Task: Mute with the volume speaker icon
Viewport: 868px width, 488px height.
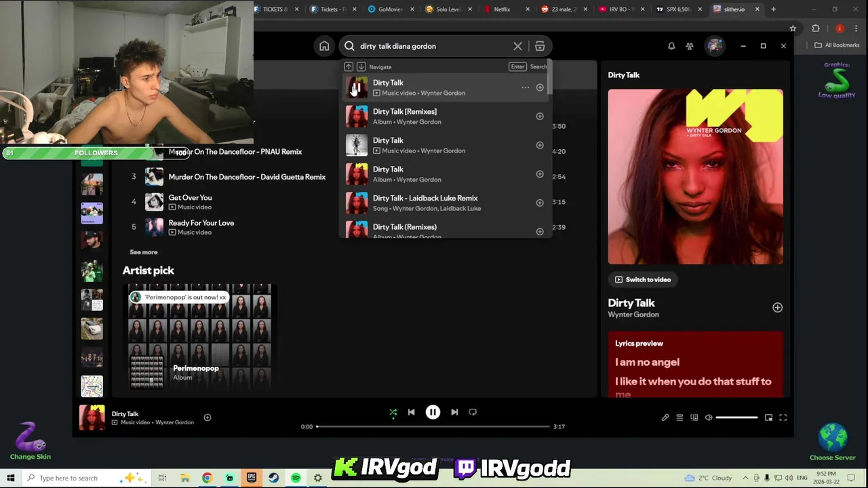Action: click(709, 418)
